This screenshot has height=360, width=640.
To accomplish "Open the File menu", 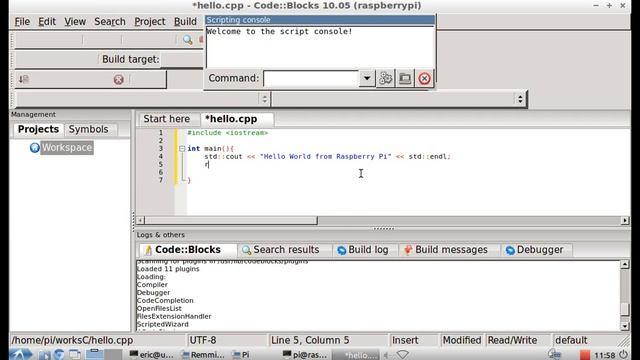I will (x=22, y=22).
